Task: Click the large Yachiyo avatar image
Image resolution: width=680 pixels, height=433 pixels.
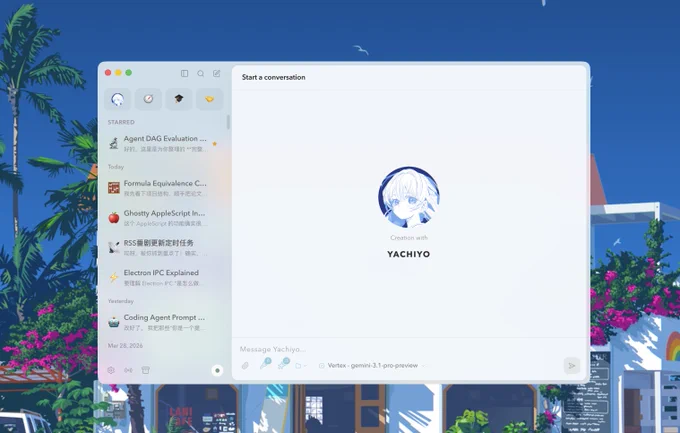Action: click(409, 197)
